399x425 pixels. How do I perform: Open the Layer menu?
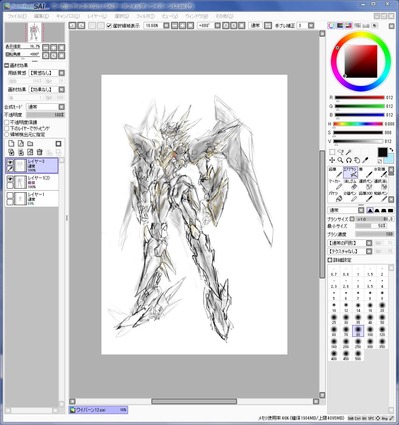97,16
